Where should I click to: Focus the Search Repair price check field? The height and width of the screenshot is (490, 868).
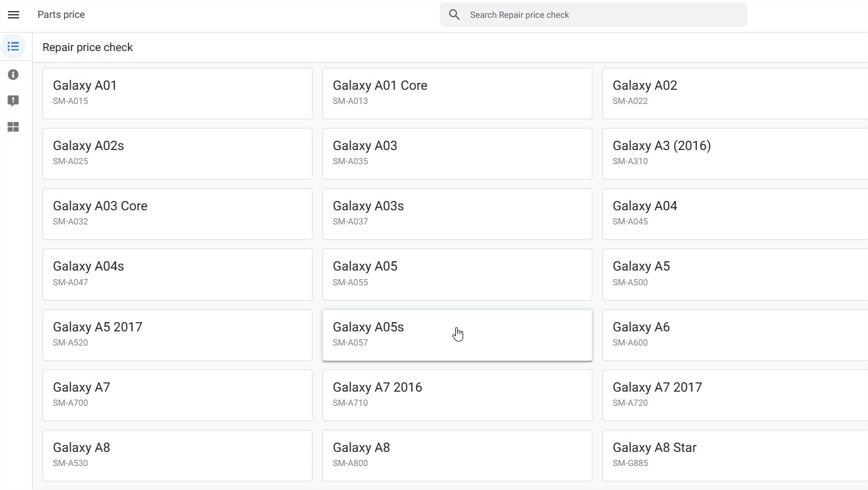[x=594, y=15]
